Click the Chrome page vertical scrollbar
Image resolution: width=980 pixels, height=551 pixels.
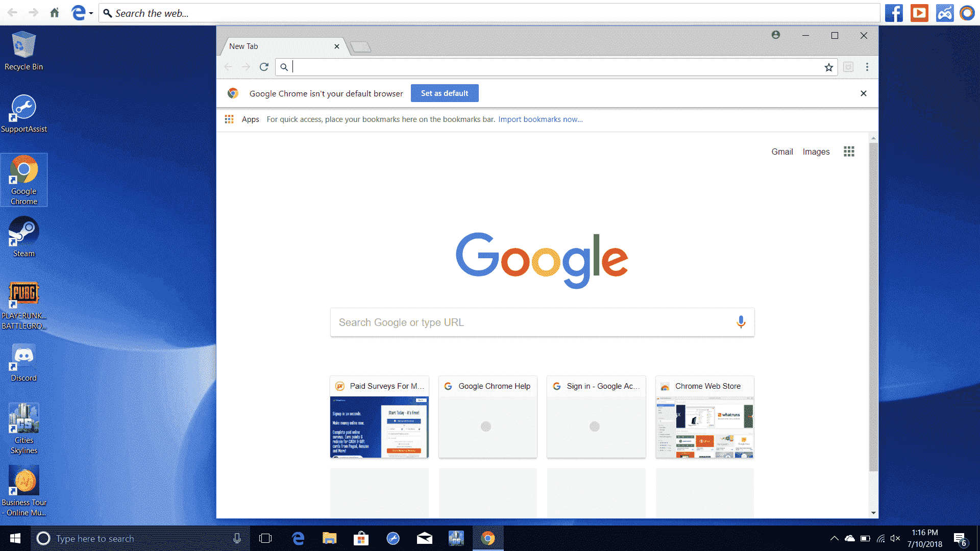click(x=873, y=306)
